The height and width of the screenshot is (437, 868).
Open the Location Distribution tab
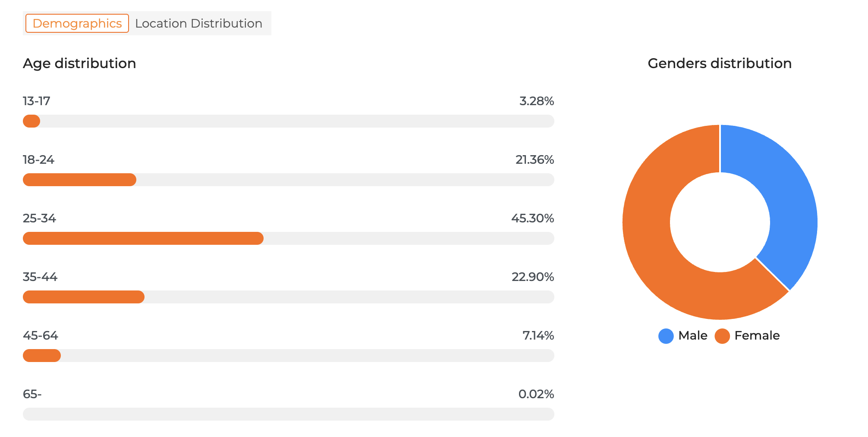point(198,23)
